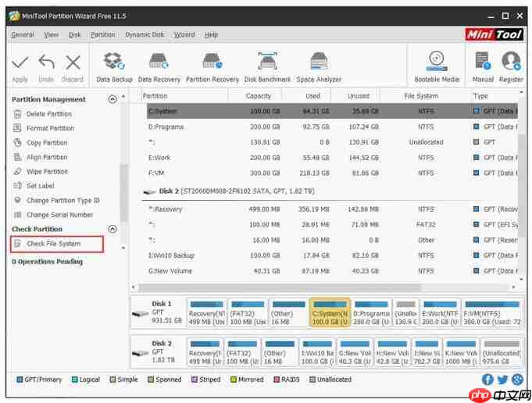Click the F:VM(NTFS) block in the Disk 1 map
The height and width of the screenshot is (403, 532).
point(491,312)
